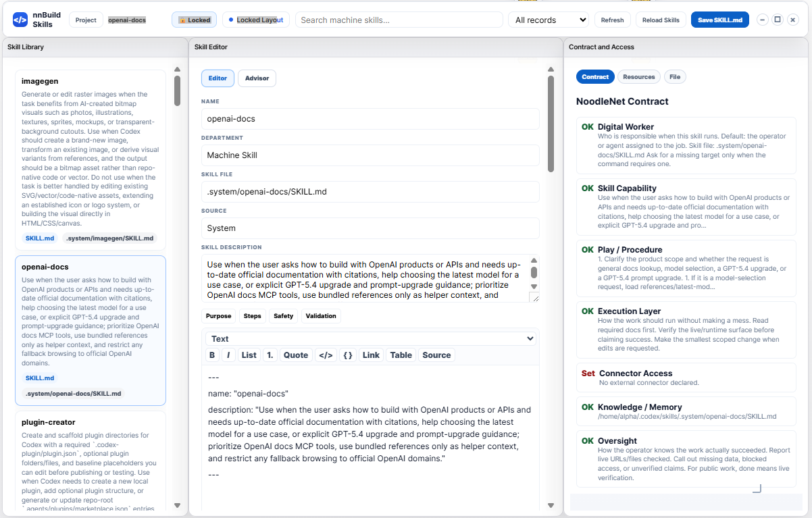Select the Safety section tab
The width and height of the screenshot is (812, 518).
(284, 316)
